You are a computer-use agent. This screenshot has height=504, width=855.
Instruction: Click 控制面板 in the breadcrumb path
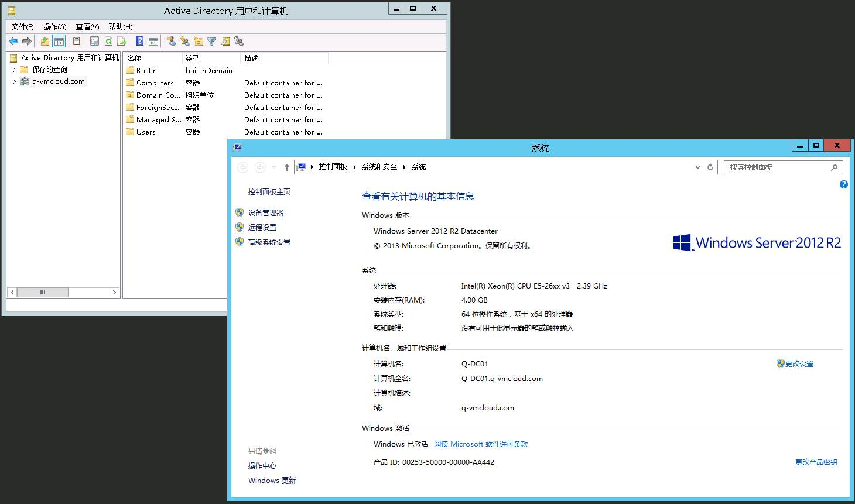point(333,167)
